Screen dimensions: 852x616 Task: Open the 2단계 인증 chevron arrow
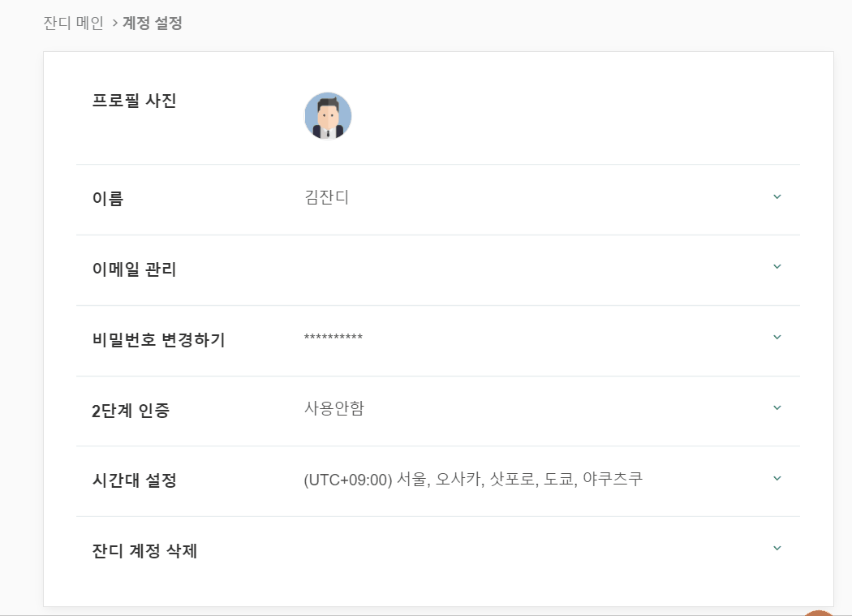(777, 407)
